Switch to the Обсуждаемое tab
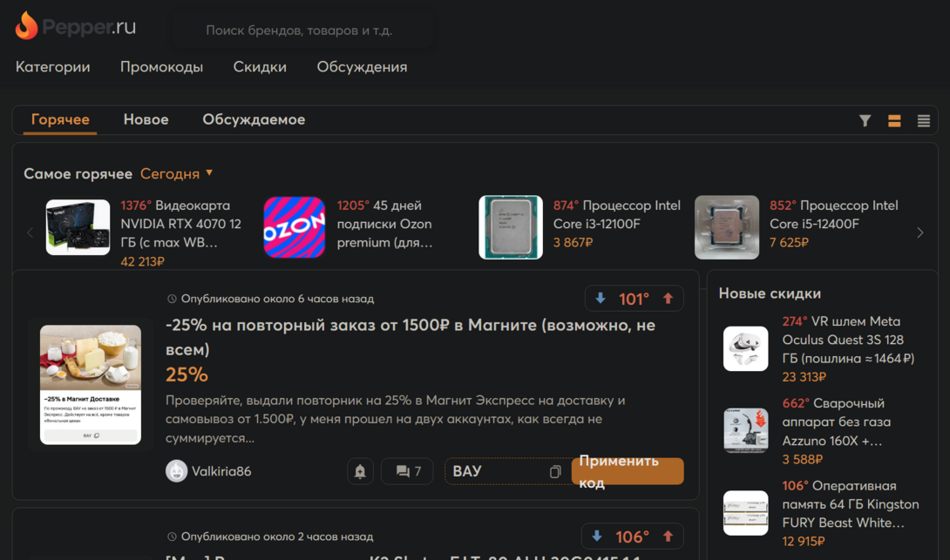The height and width of the screenshot is (560, 950). click(254, 120)
